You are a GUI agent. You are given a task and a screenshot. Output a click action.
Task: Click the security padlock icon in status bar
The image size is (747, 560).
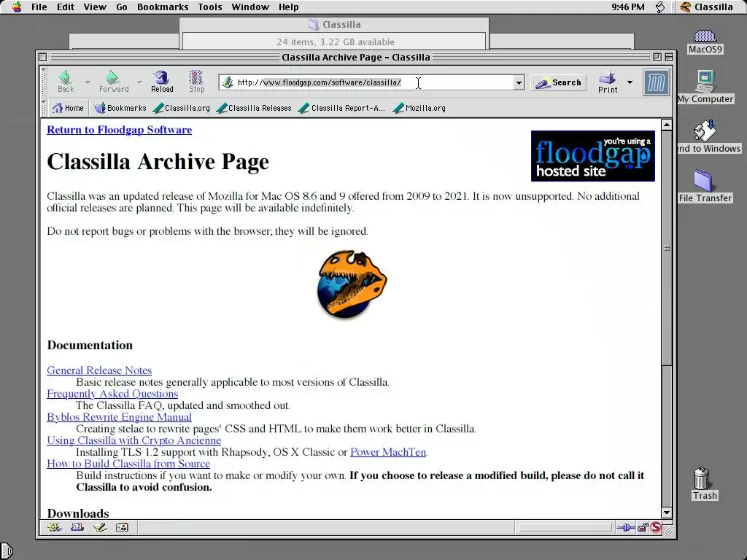[x=643, y=527]
